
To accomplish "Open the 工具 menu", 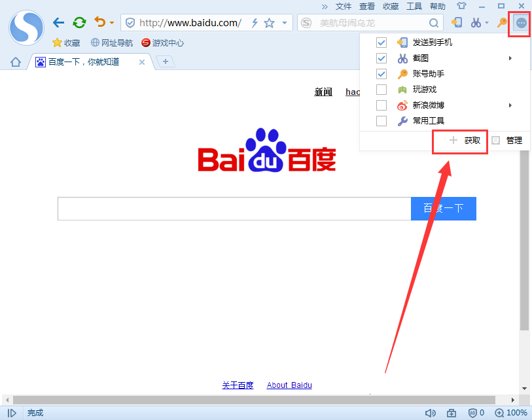I will pos(414,7).
